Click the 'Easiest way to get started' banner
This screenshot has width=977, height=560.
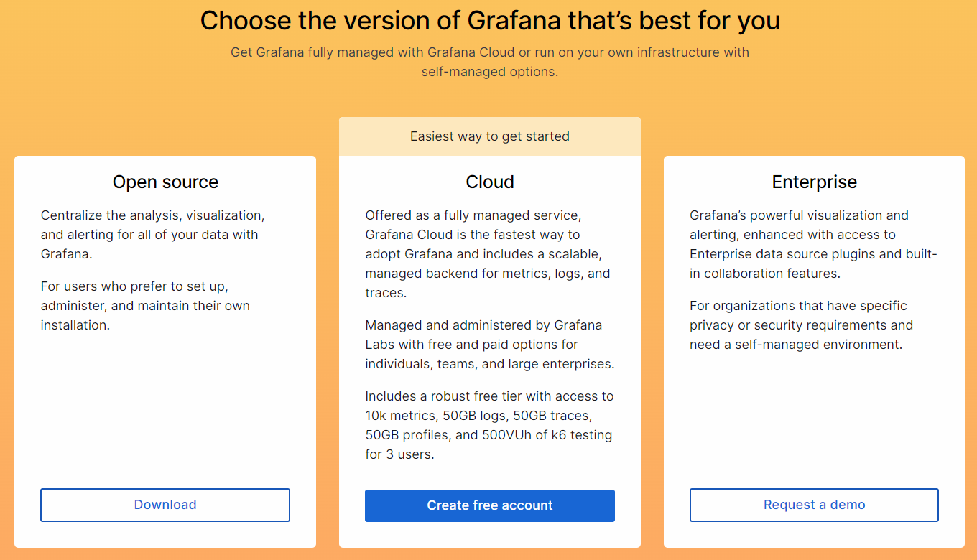pos(489,136)
